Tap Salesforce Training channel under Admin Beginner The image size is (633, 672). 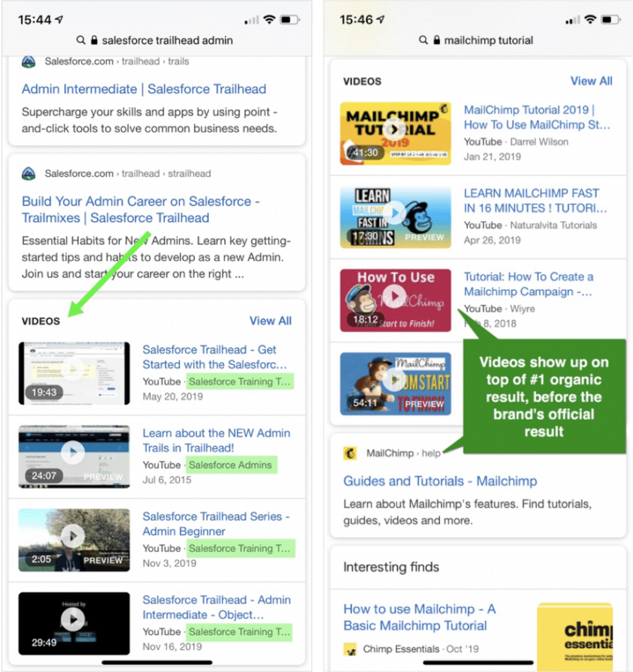pyautogui.click(x=240, y=549)
